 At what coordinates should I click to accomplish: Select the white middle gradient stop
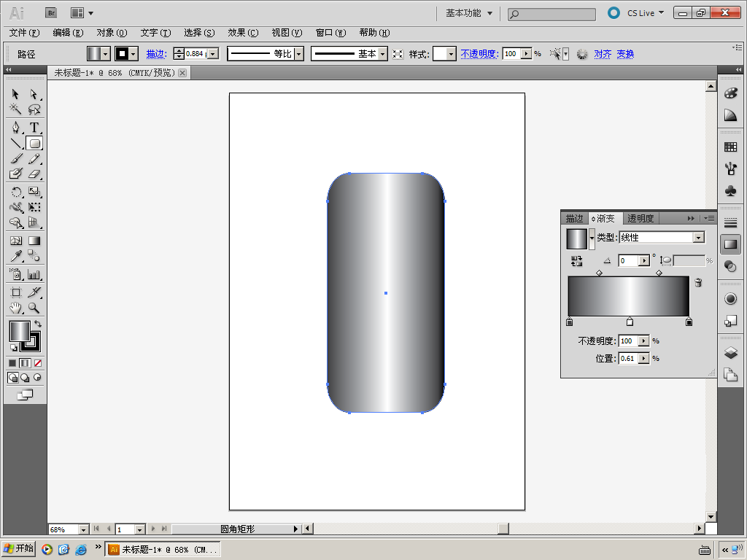pos(630,322)
